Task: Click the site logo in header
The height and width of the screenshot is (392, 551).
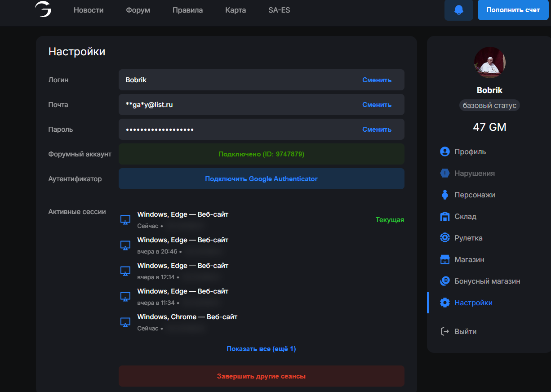Action: coord(43,9)
